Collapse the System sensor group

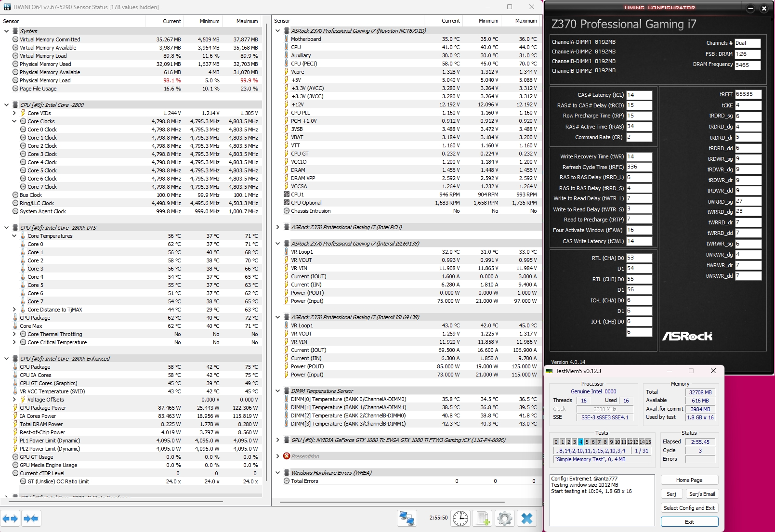coord(6,31)
